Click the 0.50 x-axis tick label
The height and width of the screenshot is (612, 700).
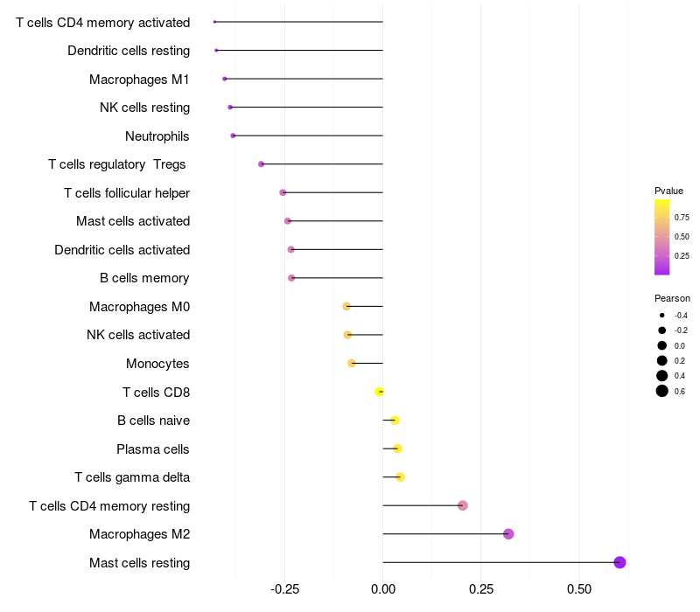point(579,589)
